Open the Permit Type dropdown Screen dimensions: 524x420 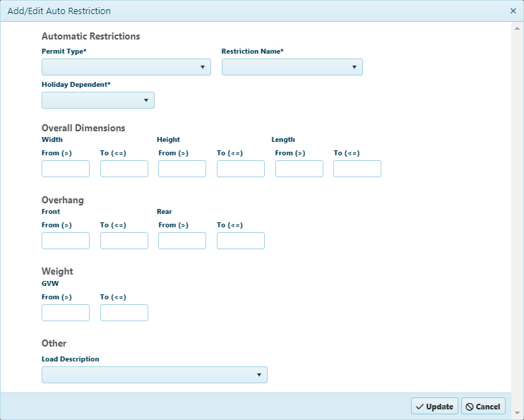(126, 67)
